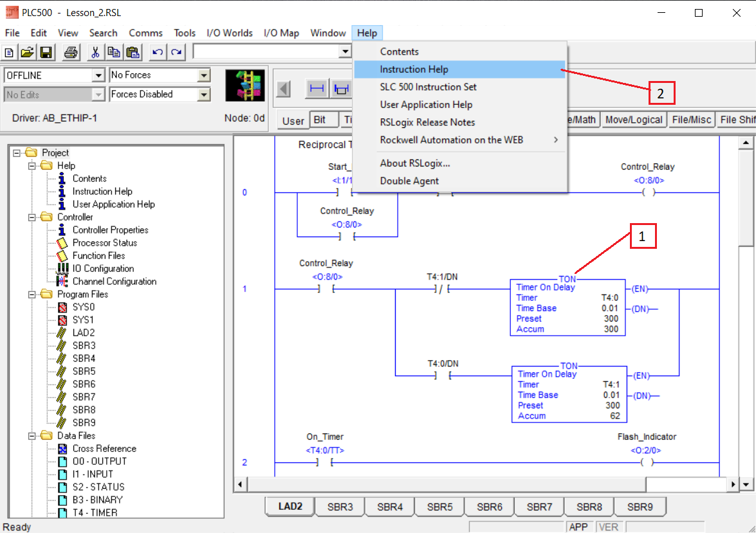Viewport: 756px width, 533px height.
Task: Click the T4 - TIMER data file icon
Action: tap(62, 513)
